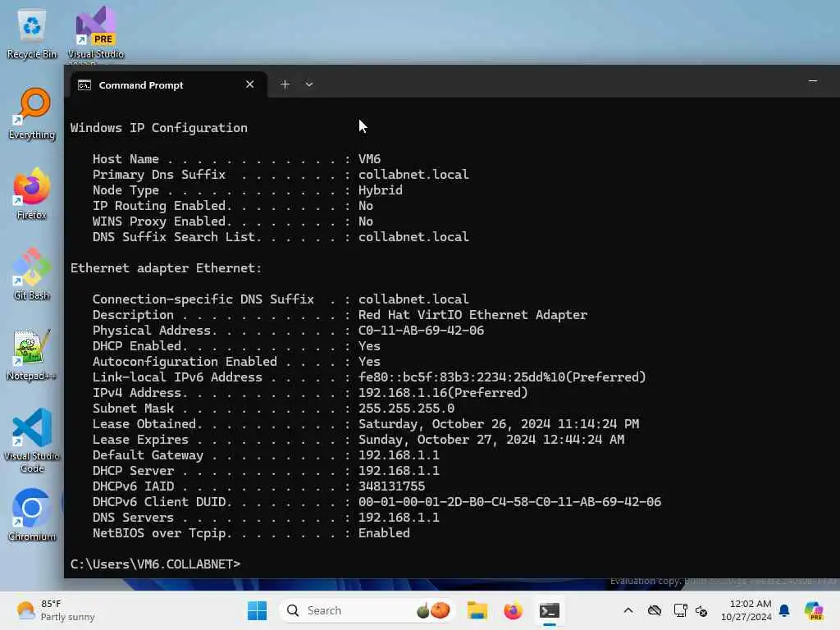Image resolution: width=840 pixels, height=630 pixels.
Task: Click the physical address C0-11-AB-69-42-06
Action: (x=421, y=331)
